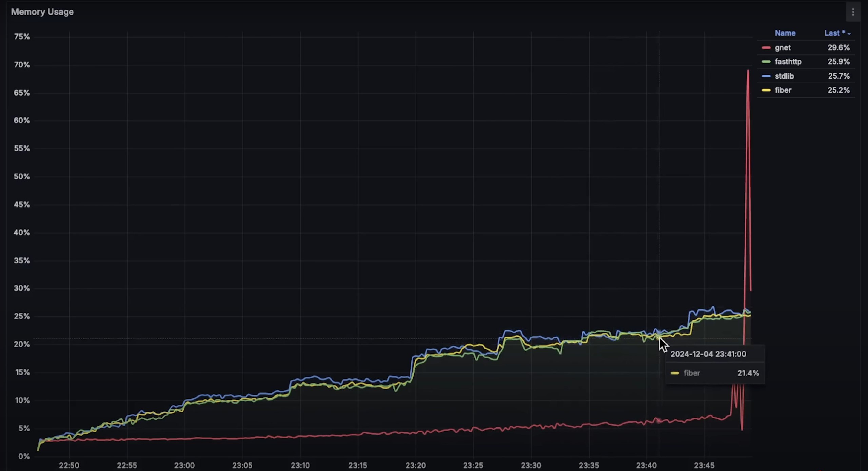Click the fasthttp green series color icon
The height and width of the screenshot is (471, 868).
766,62
